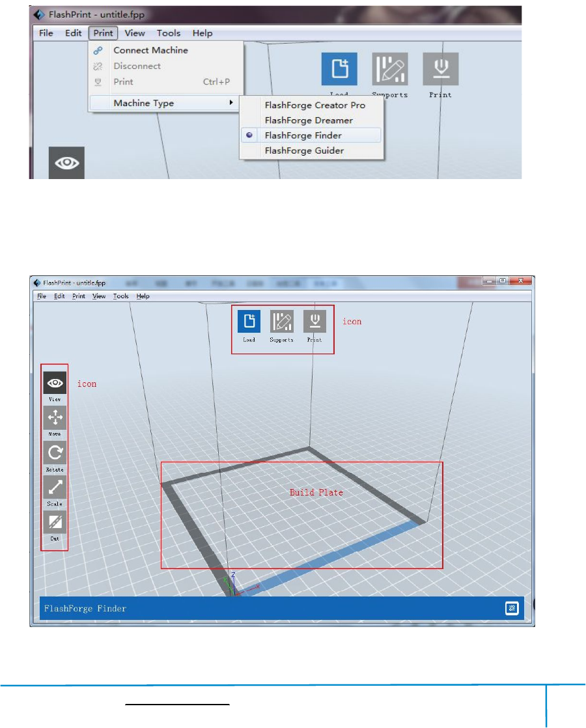Image resolution: width=586 pixels, height=728 pixels.
Task: Open Edit menu in the Build Plate window
Action: tap(59, 296)
